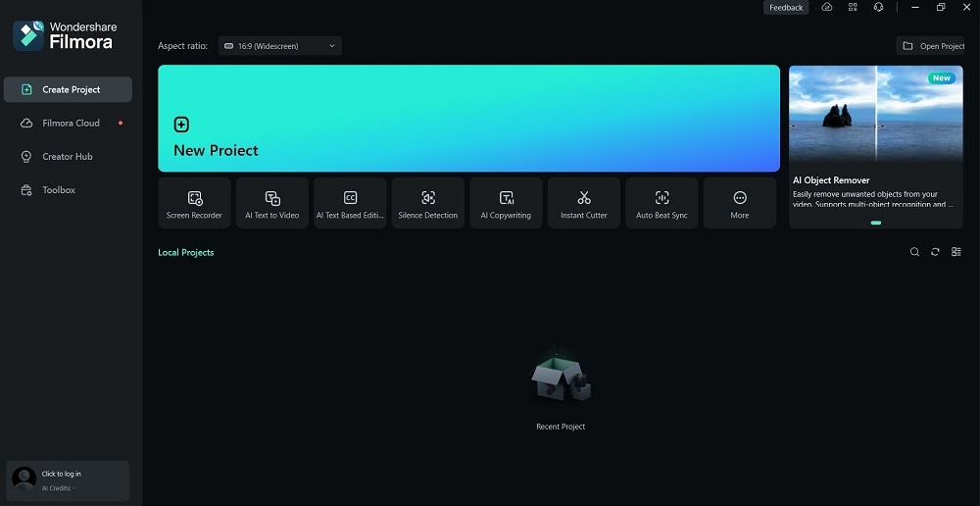Switch projects list view layout

point(956,252)
